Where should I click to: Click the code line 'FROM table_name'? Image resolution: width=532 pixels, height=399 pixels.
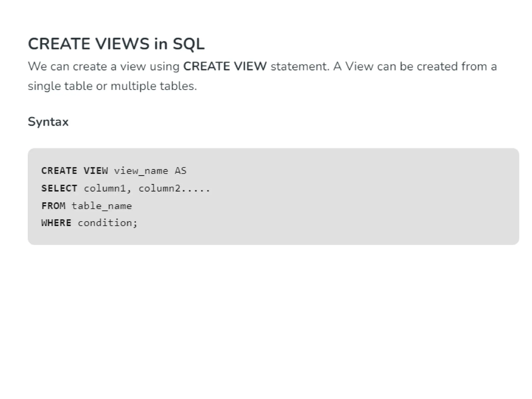pos(87,206)
